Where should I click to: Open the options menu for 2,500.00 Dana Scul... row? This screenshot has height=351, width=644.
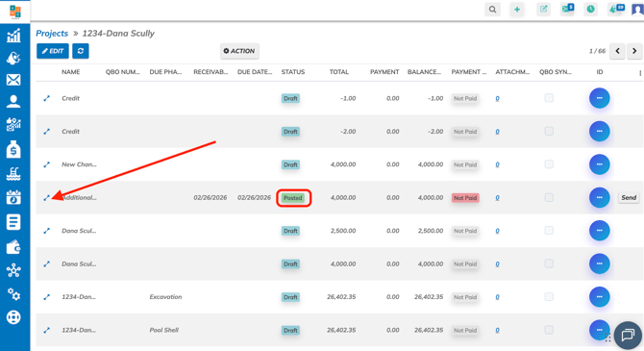(x=599, y=231)
